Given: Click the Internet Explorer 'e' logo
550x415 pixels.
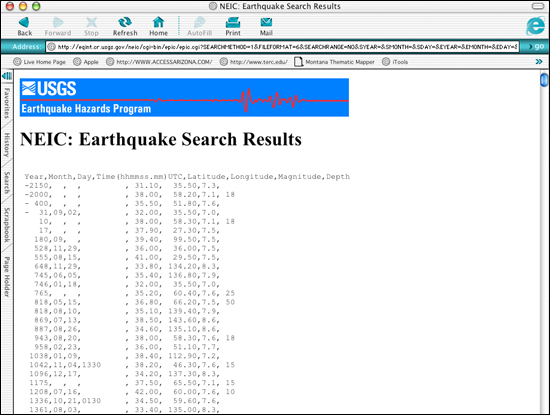Looking at the screenshot, I should click(x=535, y=26).
